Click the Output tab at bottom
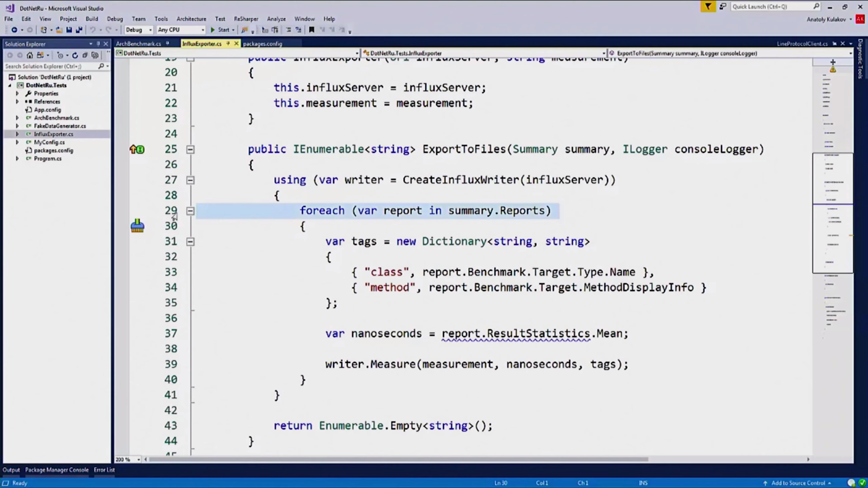This screenshot has height=488, width=868. click(11, 470)
